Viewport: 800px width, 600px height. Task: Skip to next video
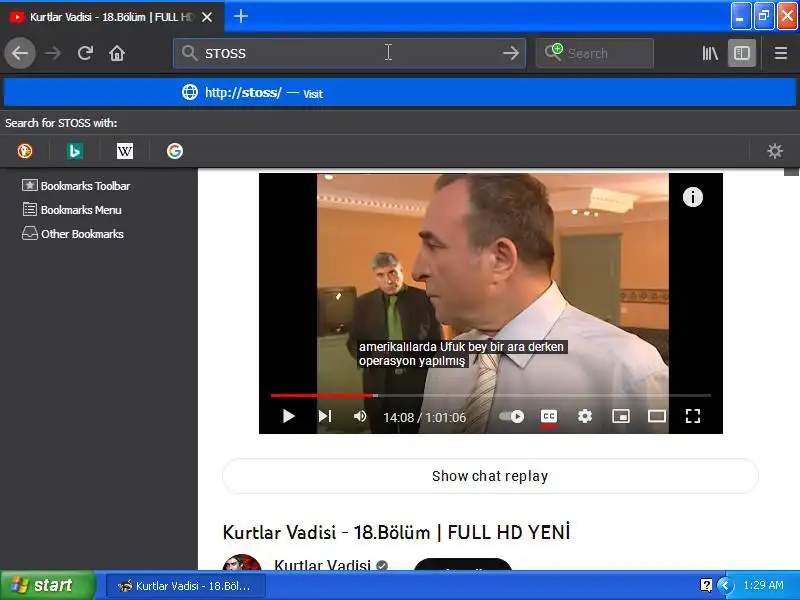[x=325, y=416]
